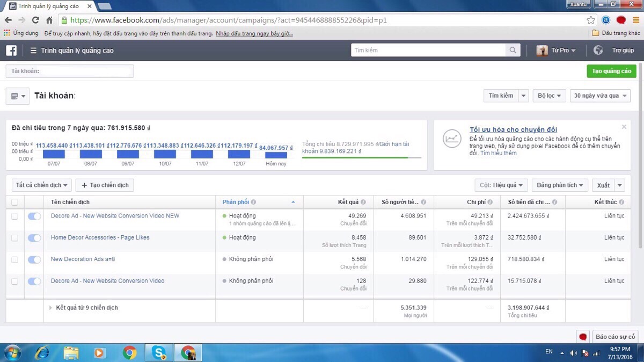644x362 pixels.
Task: Click the Tìm kiếm search field
Action: [x=428, y=50]
